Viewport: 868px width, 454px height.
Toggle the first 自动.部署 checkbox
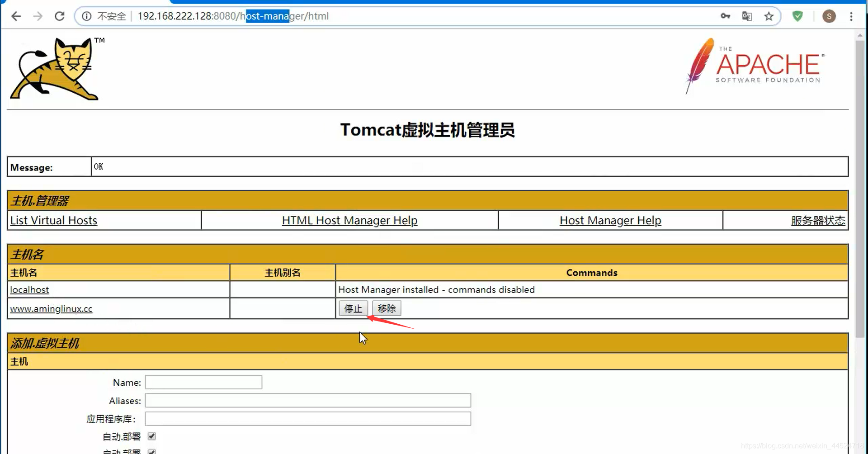(x=152, y=436)
